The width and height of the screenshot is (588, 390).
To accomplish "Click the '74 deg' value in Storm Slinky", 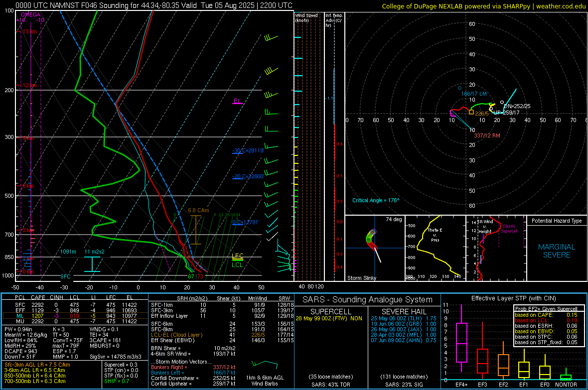I will pyautogui.click(x=394, y=219).
